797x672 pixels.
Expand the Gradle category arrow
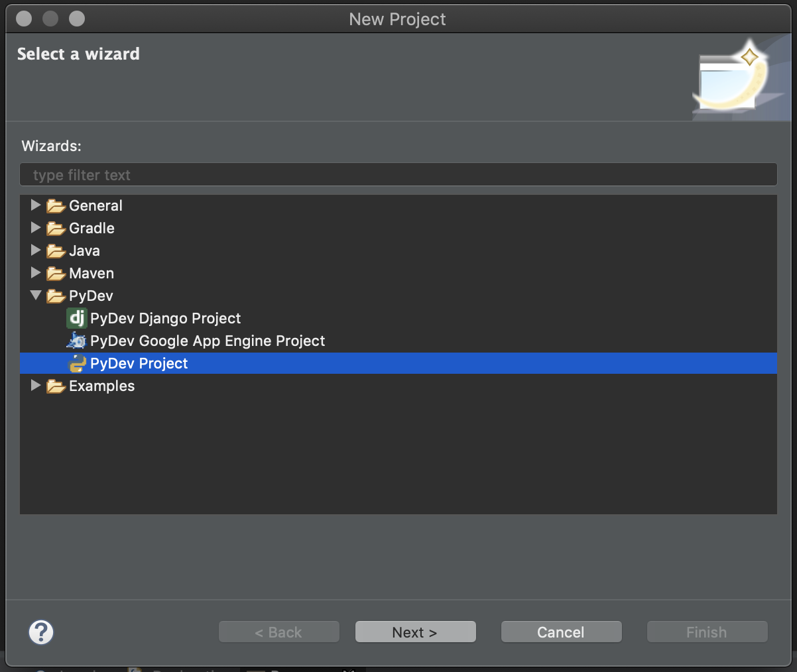pyautogui.click(x=36, y=228)
